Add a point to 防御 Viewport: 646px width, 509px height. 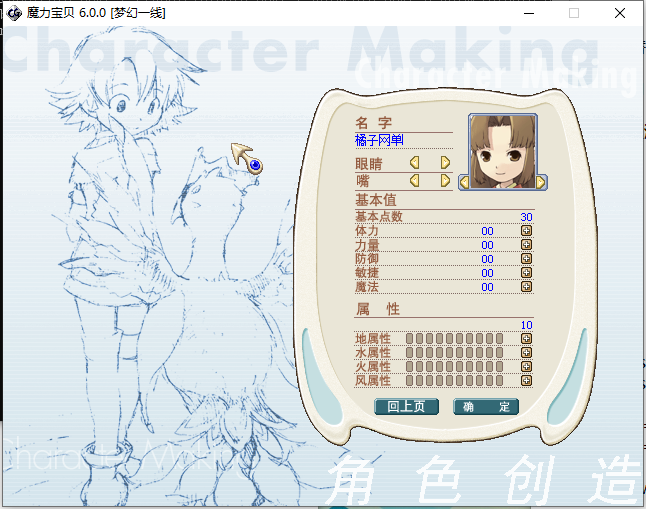tap(526, 259)
